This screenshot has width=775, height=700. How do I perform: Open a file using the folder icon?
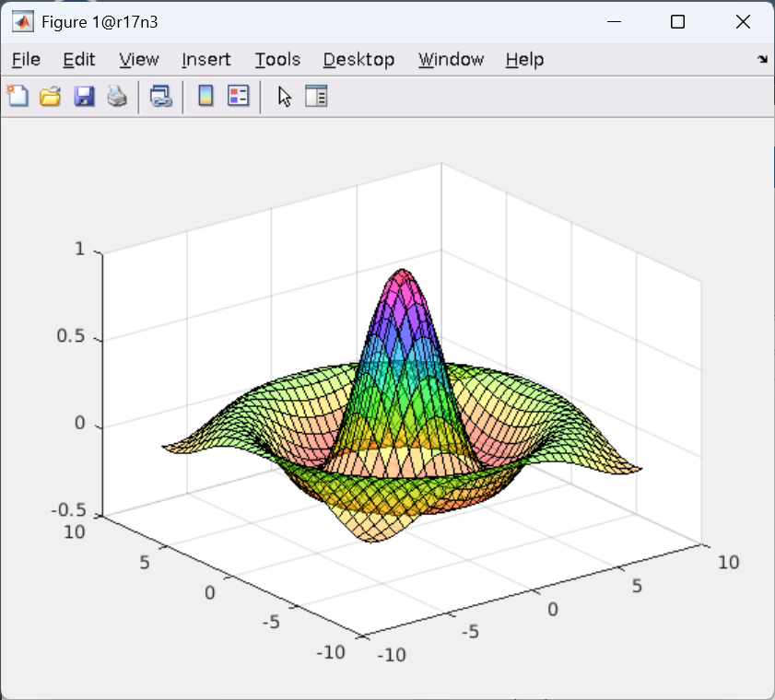tap(50, 96)
